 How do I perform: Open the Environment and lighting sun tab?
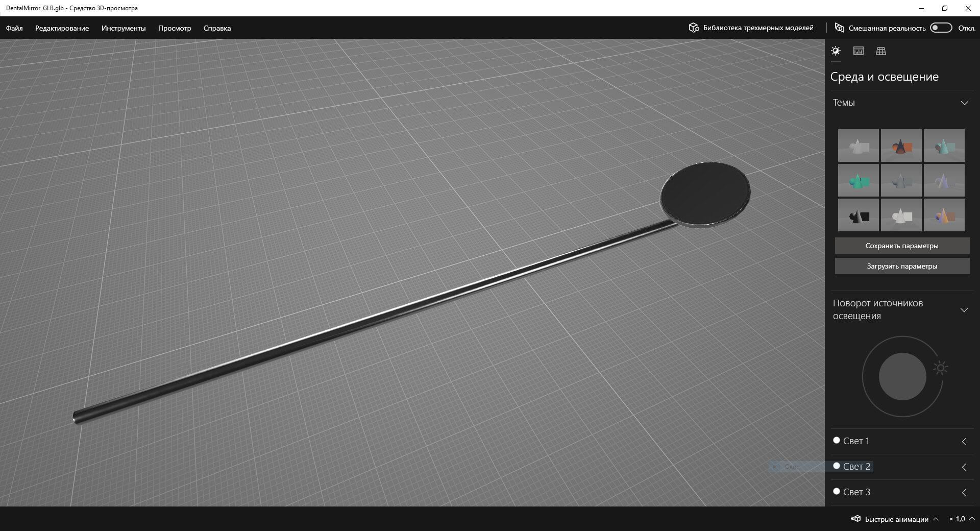point(836,51)
